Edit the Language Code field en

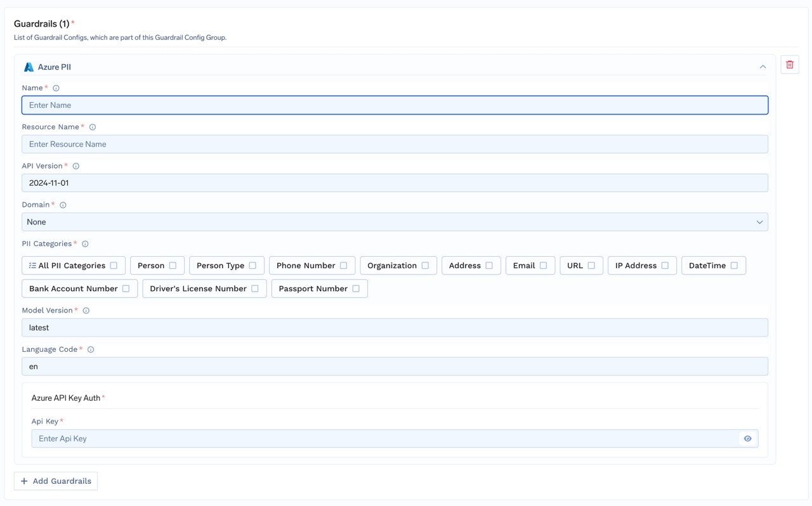(x=395, y=367)
